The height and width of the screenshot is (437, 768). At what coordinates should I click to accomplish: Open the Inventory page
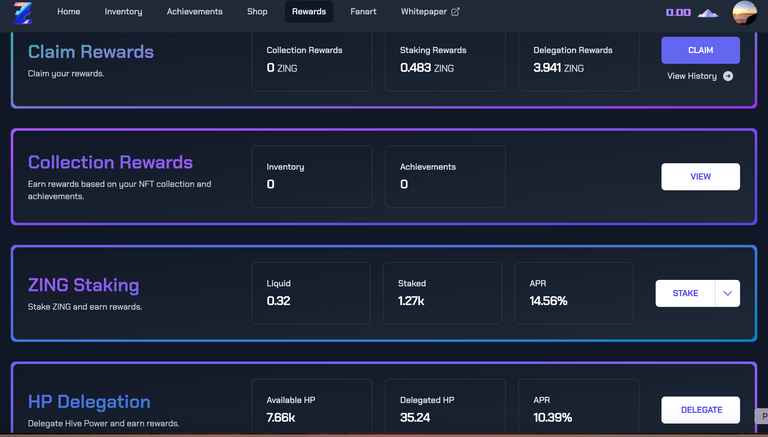click(x=123, y=11)
